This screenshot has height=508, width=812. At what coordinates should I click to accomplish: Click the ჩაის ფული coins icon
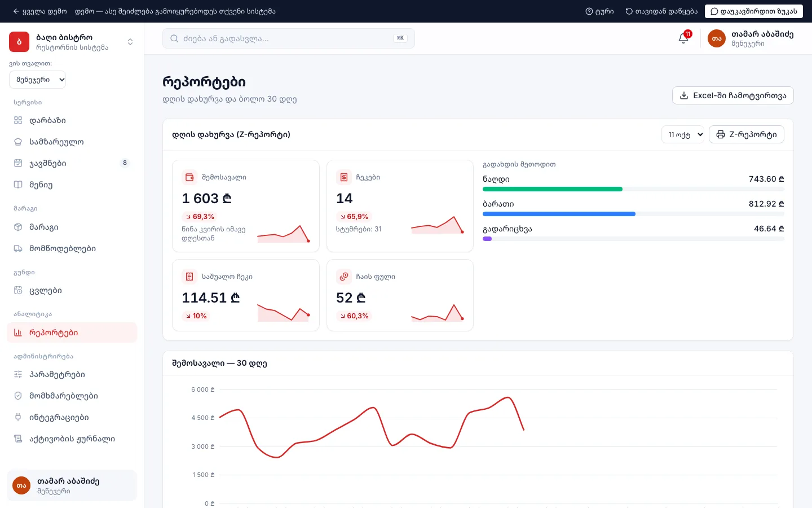(x=344, y=277)
